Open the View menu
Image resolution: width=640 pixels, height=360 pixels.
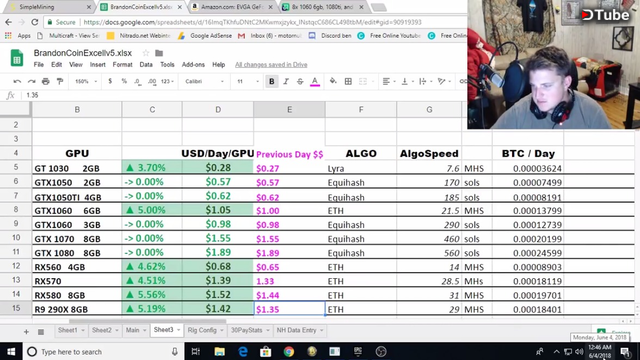pyautogui.click(x=76, y=64)
